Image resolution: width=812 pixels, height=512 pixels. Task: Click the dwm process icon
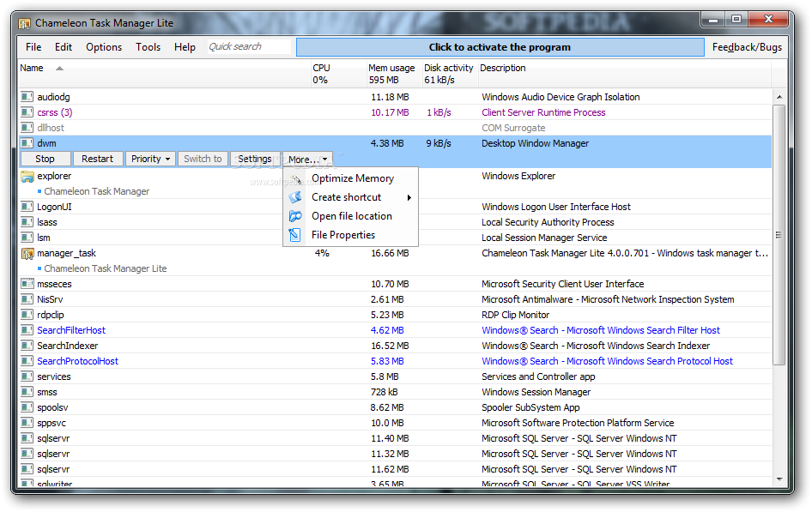coord(27,143)
